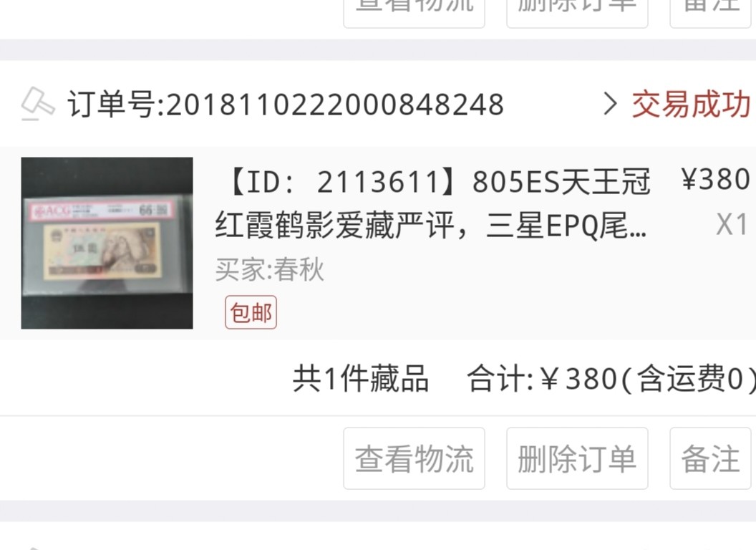Click the 删除订单 button below the total
This screenshot has width=756, height=550.
point(577,458)
